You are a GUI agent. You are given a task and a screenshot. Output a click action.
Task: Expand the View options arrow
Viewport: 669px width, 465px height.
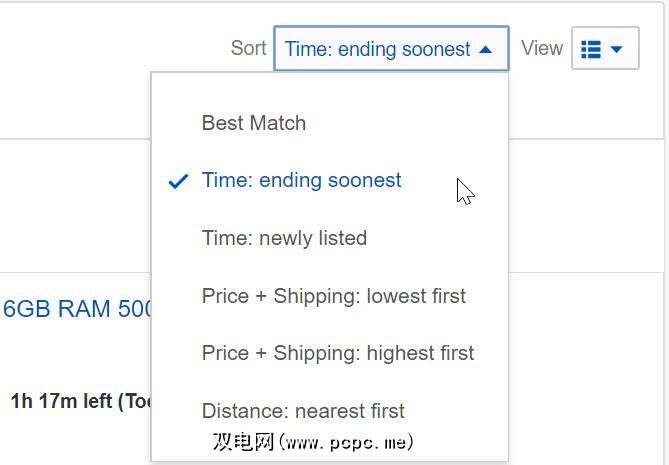click(617, 49)
